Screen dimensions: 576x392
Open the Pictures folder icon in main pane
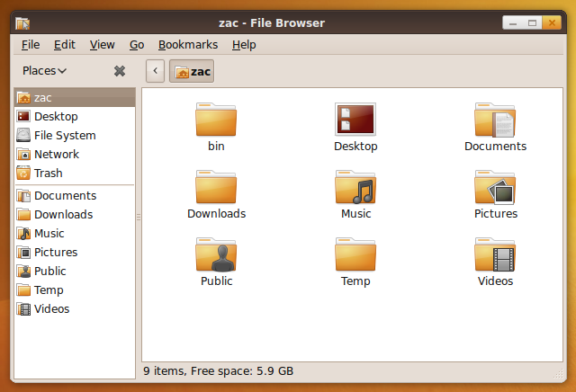click(495, 187)
